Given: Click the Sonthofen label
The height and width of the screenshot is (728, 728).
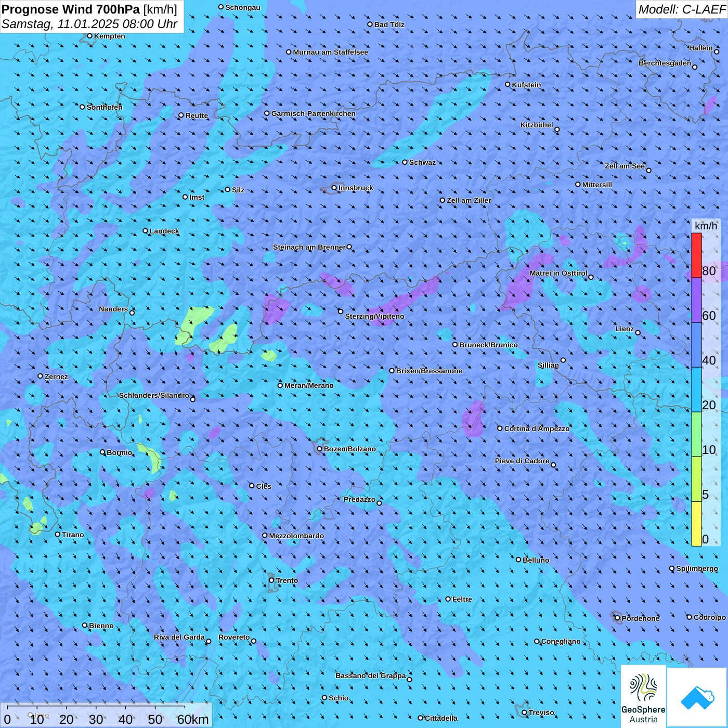Looking at the screenshot, I should coord(105,107).
